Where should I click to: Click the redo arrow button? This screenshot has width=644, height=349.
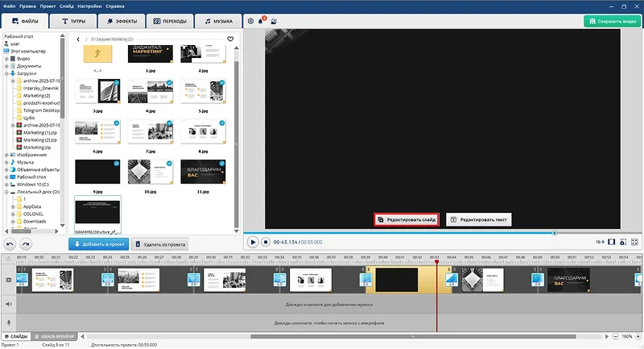(x=26, y=244)
